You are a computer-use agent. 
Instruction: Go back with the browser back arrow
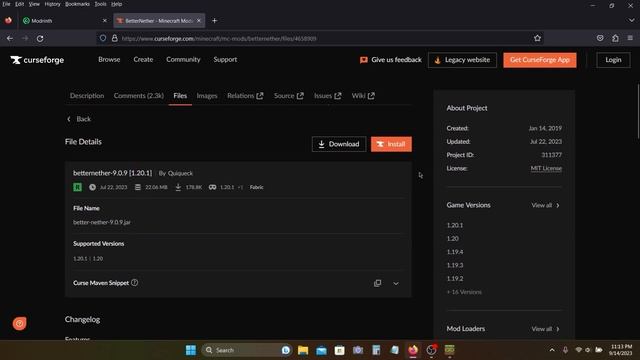(x=10, y=38)
